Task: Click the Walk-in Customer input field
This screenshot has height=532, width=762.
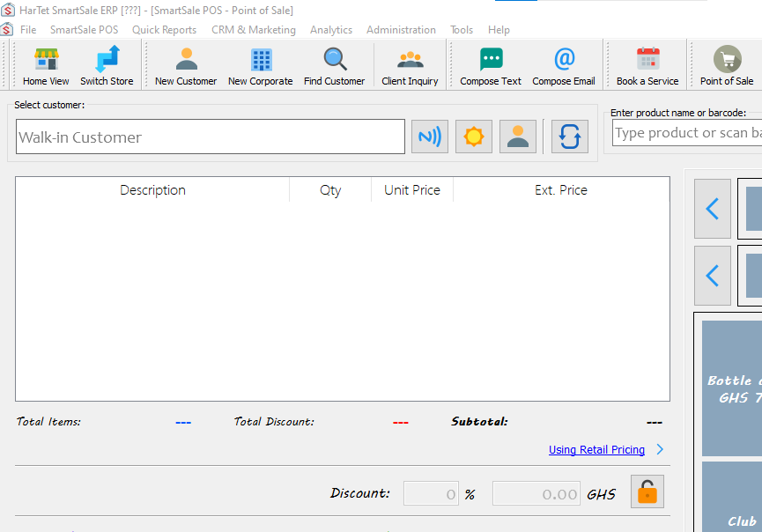Action: coord(211,137)
